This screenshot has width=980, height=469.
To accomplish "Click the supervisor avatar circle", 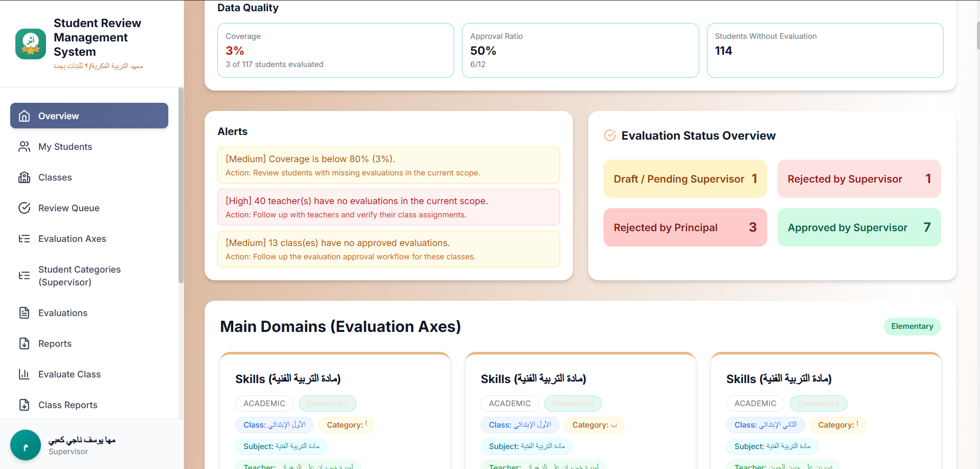I will (x=25, y=445).
